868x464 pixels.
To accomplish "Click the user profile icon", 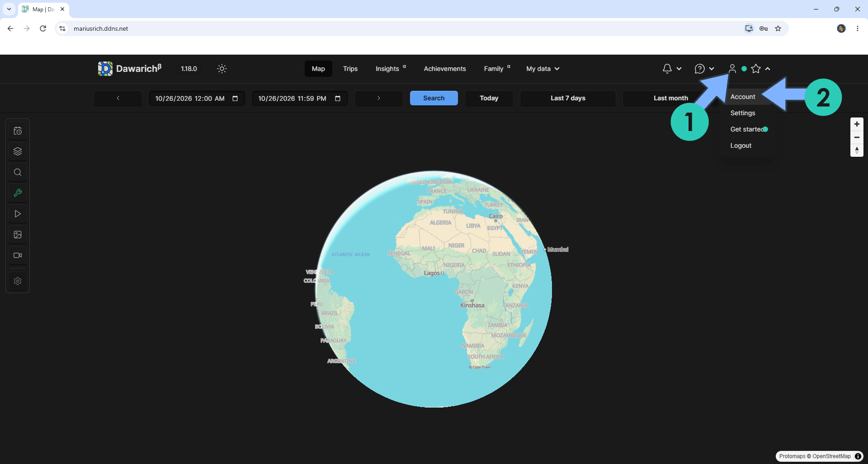I will (x=732, y=69).
